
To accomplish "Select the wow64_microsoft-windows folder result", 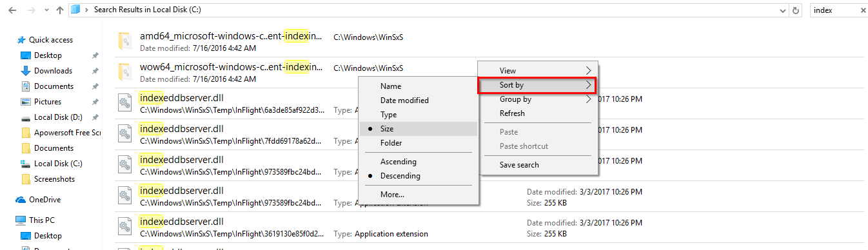I will coord(231,67).
